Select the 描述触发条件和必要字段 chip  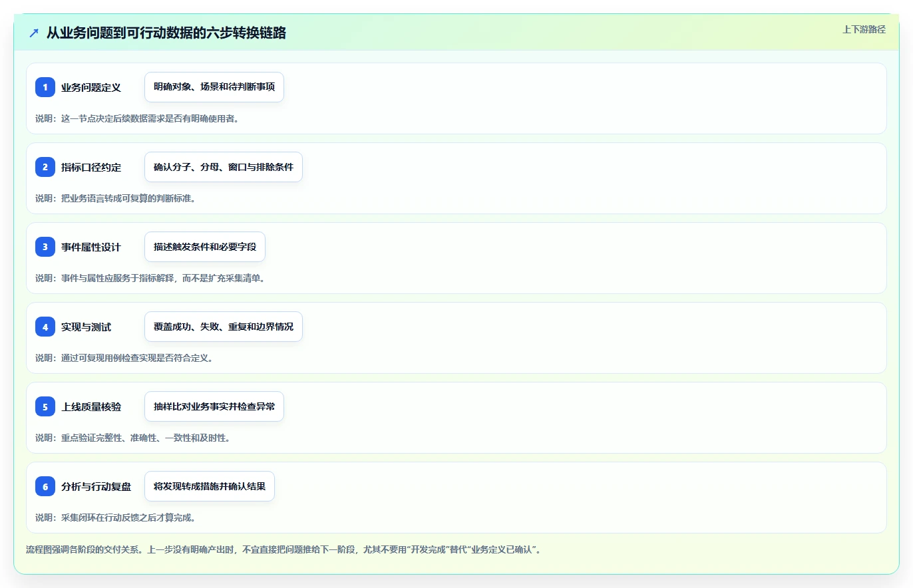[205, 247]
